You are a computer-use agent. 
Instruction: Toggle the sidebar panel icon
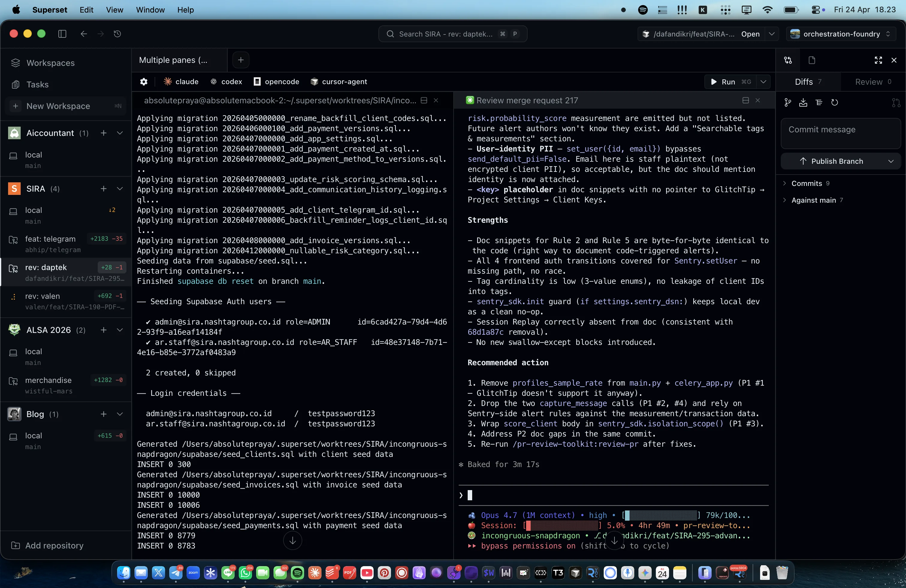pos(62,34)
